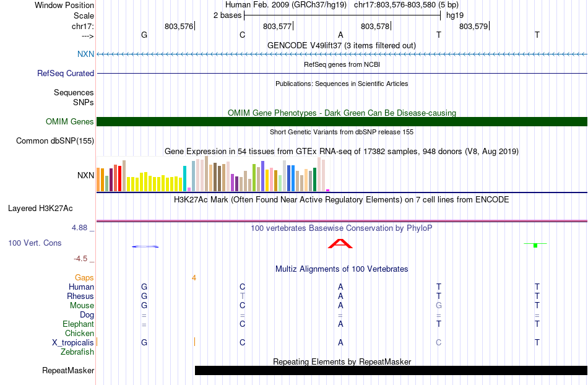Screen dimensions: 588x385
Task: Click the '2 bases' scale label
Action: [228, 15]
